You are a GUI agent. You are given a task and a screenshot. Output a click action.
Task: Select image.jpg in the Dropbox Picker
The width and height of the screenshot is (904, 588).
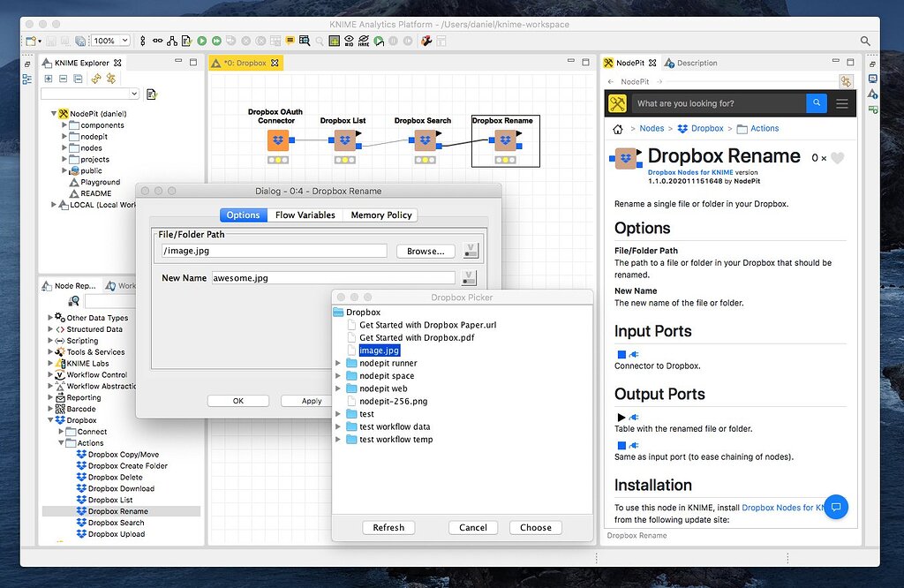coord(379,351)
